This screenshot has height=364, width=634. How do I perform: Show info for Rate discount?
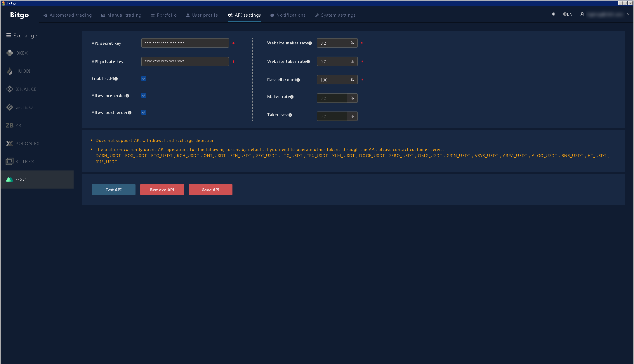tap(298, 80)
